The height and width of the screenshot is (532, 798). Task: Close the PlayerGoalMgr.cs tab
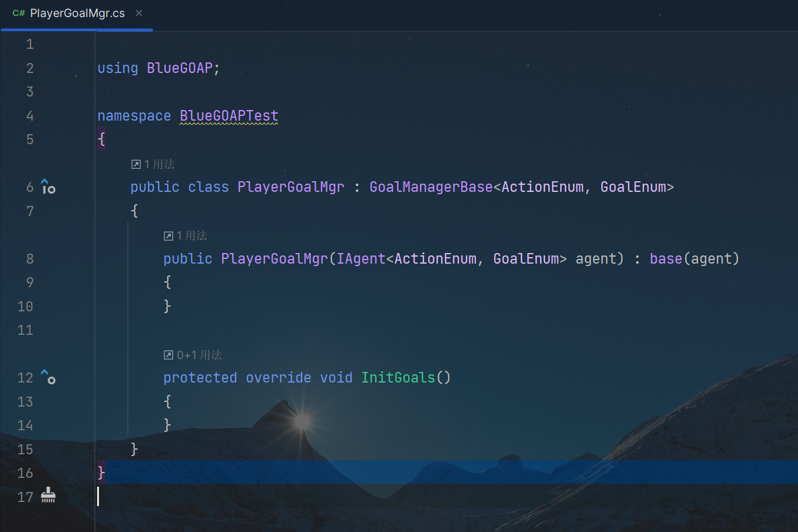139,13
